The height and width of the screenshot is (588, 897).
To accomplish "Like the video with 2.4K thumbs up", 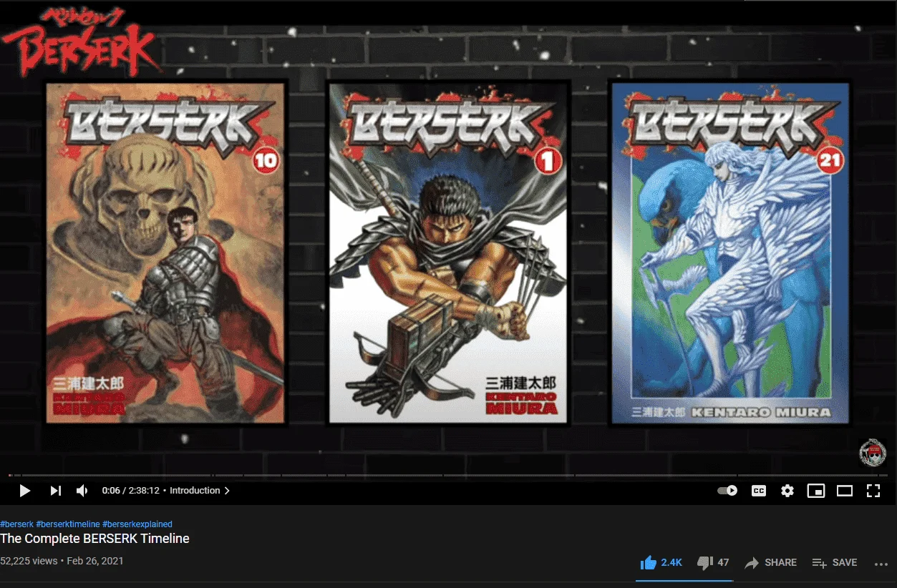I will [661, 563].
